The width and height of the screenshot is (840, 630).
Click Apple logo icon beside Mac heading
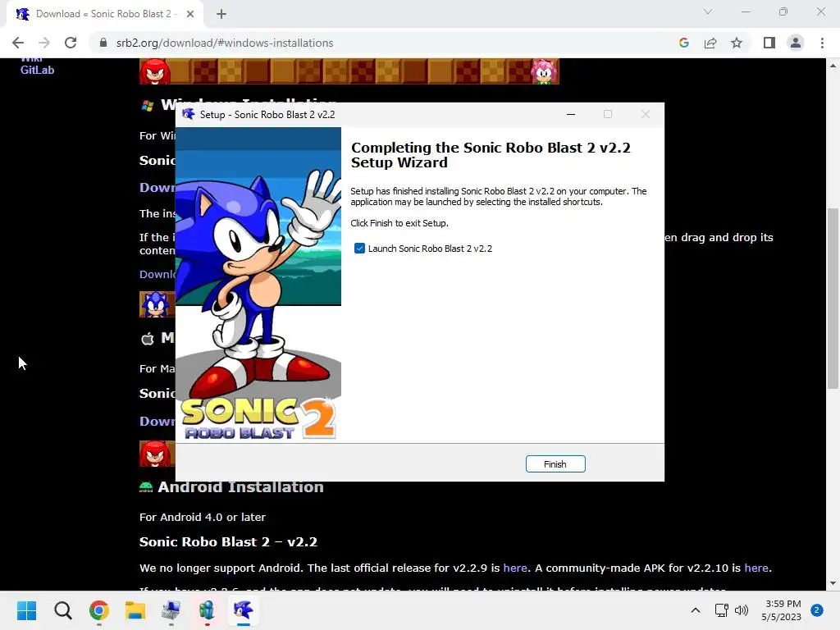tap(148, 339)
